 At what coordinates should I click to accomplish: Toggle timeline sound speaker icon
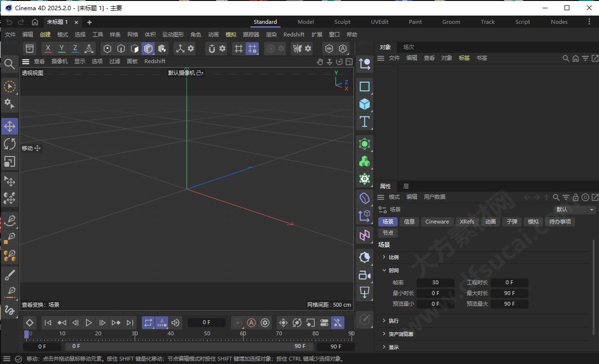[x=176, y=323]
